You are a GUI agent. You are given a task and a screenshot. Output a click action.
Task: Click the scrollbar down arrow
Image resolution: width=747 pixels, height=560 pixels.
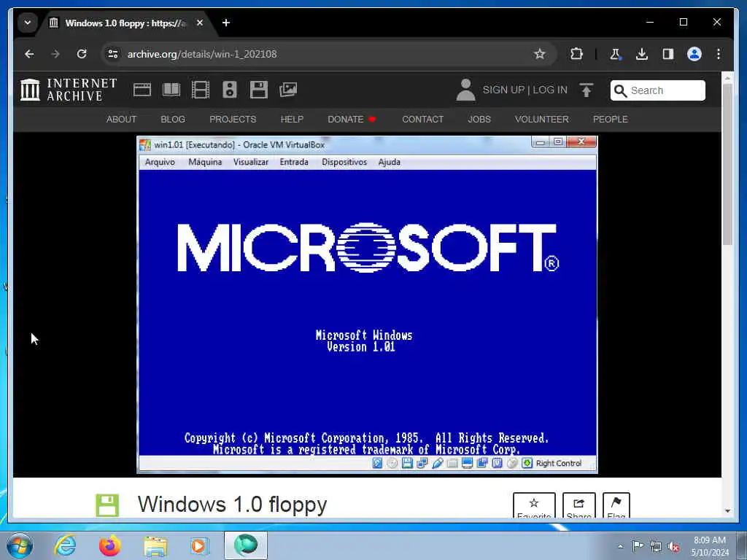[727, 511]
